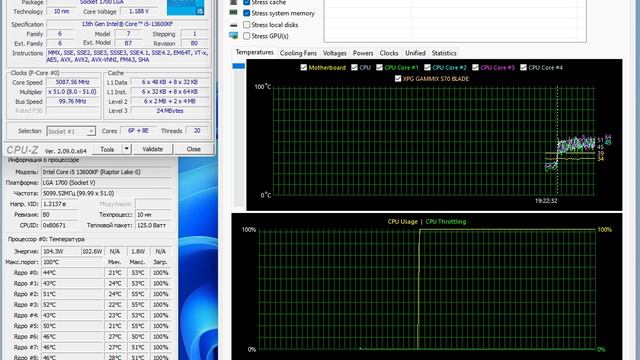This screenshot has height=360, width=640.
Task: Click the Threads value 20
Action: coord(197,131)
